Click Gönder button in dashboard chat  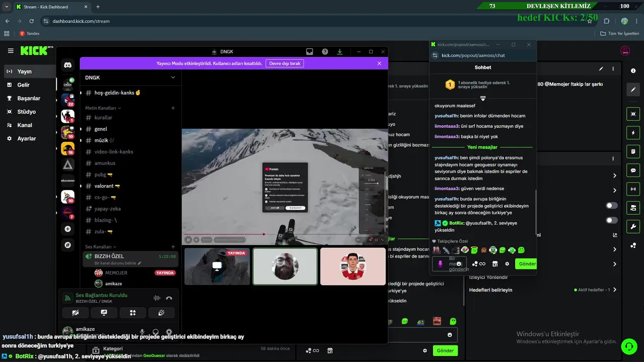click(x=445, y=350)
